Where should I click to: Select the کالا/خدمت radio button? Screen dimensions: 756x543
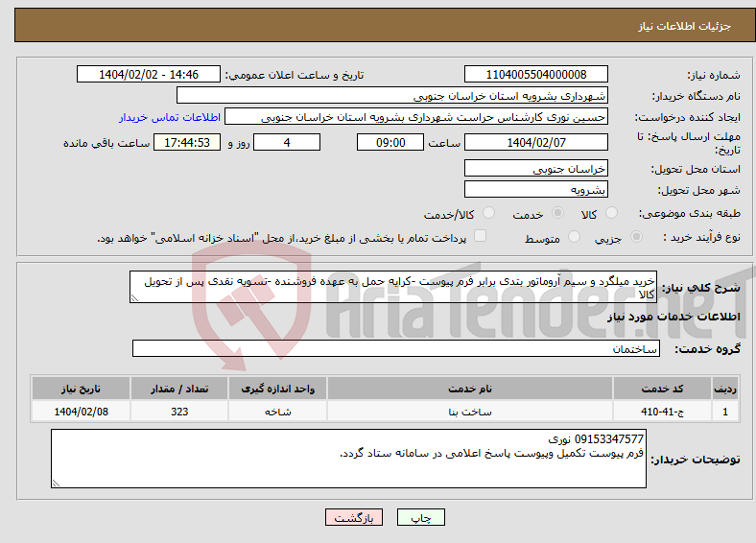coord(489,213)
